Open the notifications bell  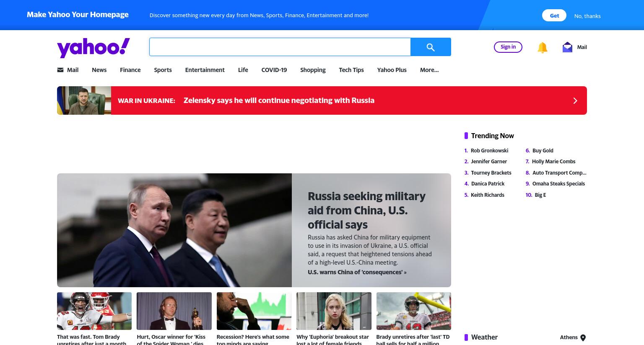[542, 47]
